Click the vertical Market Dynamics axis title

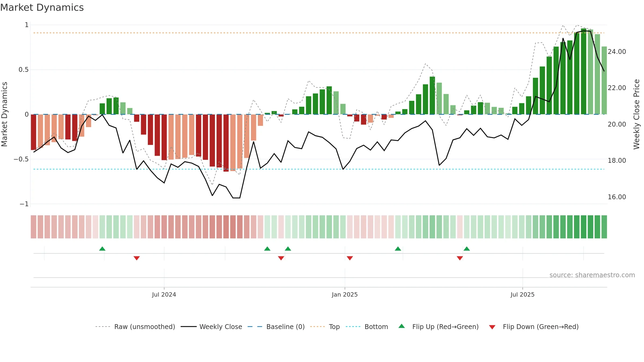4,114
